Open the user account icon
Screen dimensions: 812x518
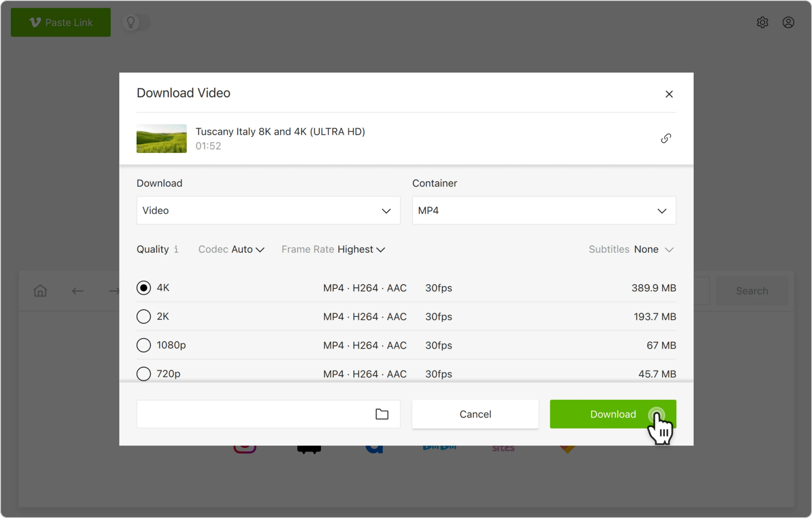click(x=788, y=23)
